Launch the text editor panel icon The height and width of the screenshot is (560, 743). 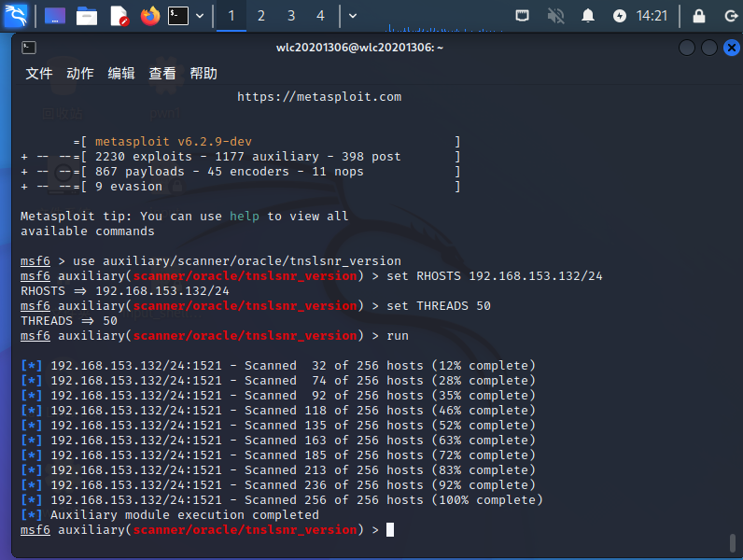tap(119, 16)
